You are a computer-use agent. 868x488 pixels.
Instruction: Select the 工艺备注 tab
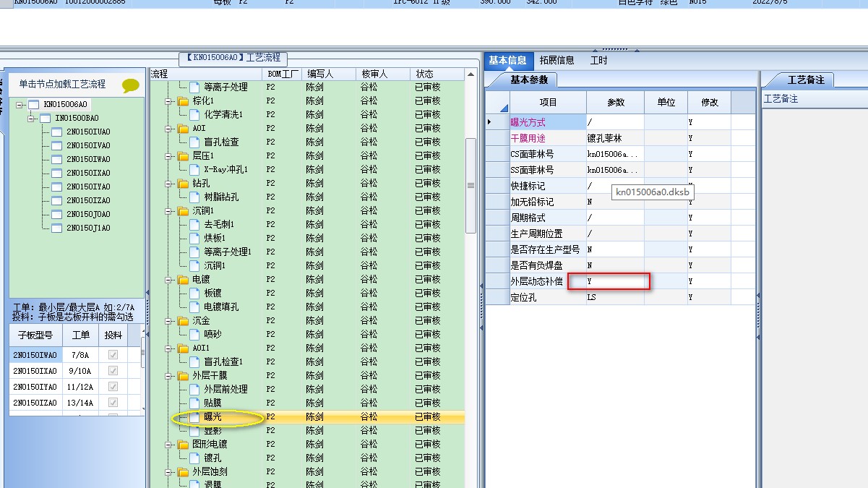tap(805, 80)
